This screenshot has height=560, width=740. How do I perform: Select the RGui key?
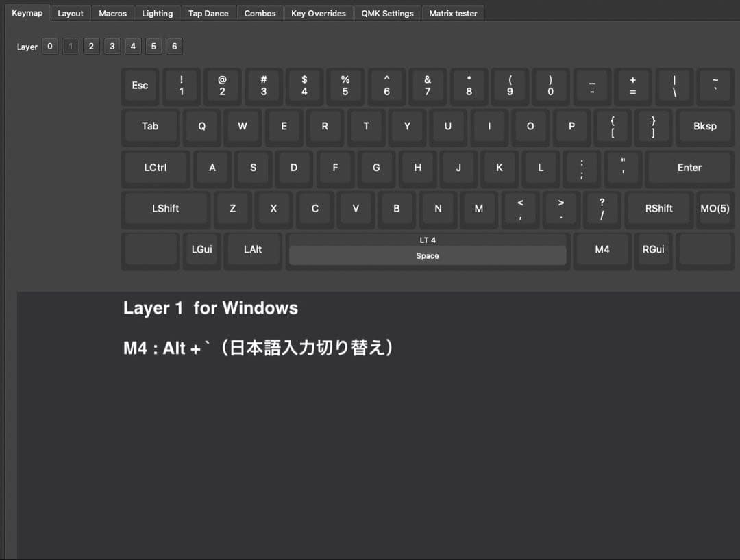tap(653, 249)
